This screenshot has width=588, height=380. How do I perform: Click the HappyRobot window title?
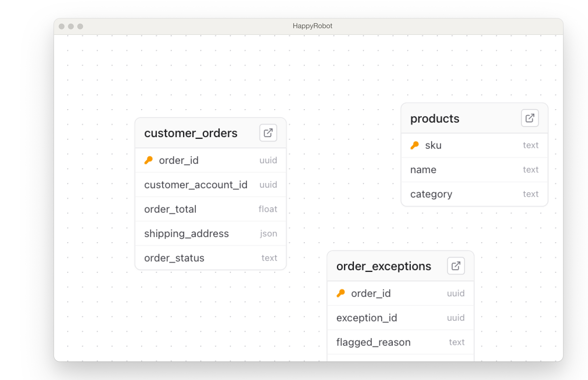coord(312,26)
